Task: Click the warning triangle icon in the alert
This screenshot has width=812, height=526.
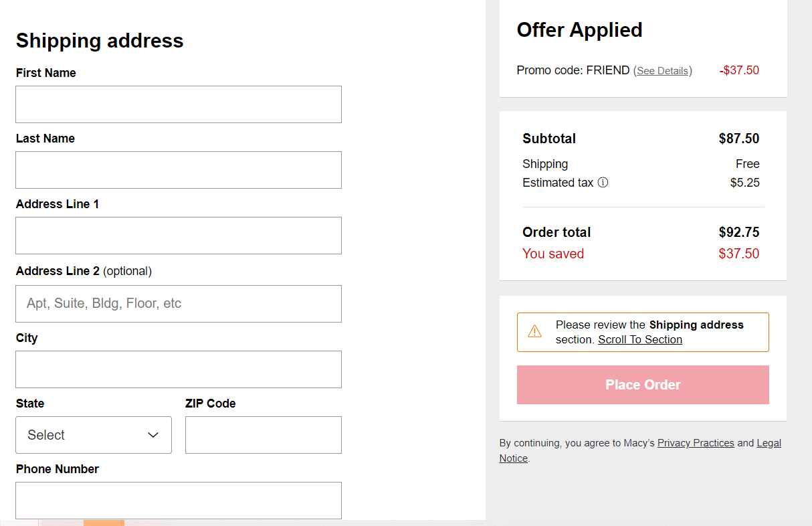Action: pyautogui.click(x=534, y=331)
